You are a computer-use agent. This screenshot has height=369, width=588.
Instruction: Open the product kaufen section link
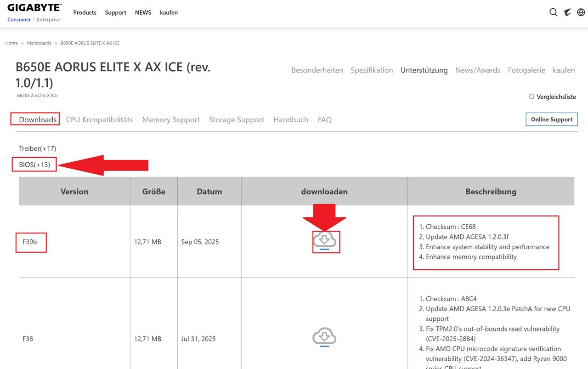point(564,70)
